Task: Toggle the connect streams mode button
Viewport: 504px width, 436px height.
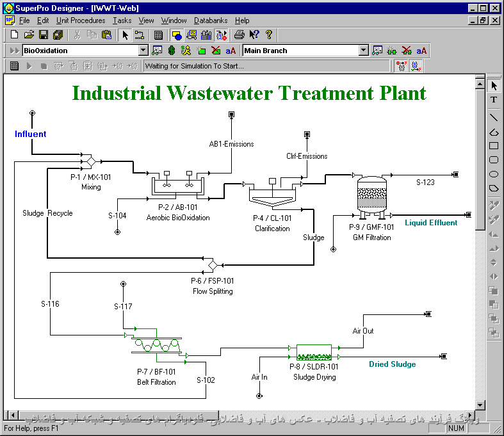Action: click(x=140, y=35)
